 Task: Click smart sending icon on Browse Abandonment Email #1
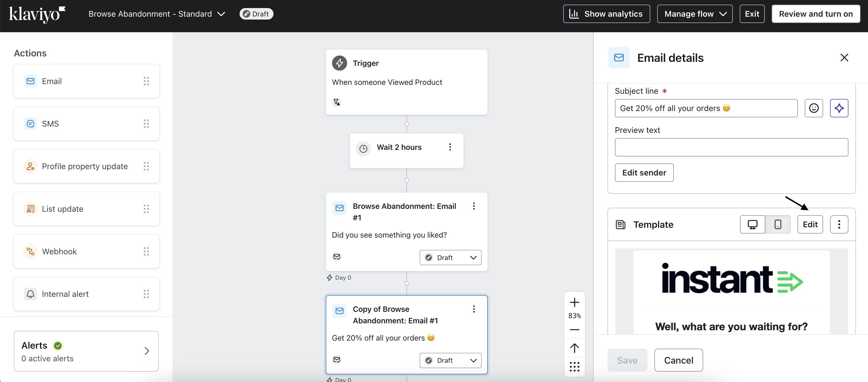tap(337, 257)
